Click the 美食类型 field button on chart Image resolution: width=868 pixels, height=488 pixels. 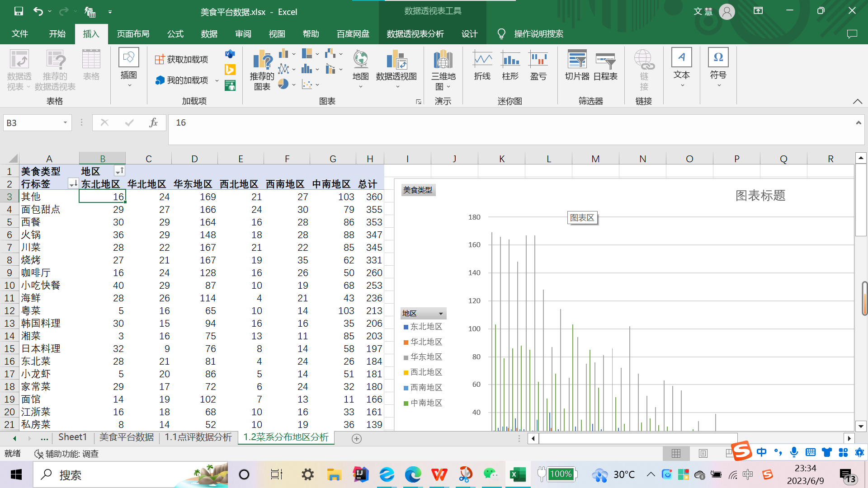click(418, 190)
